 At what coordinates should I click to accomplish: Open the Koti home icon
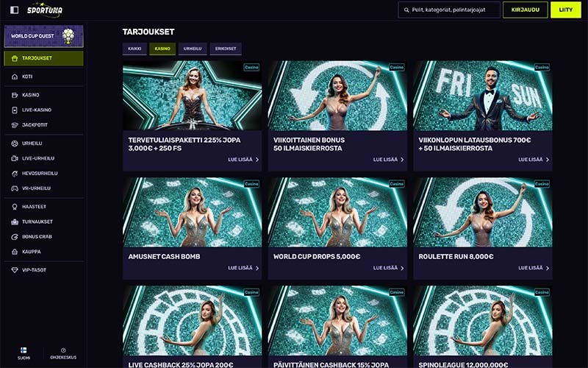pyautogui.click(x=15, y=77)
